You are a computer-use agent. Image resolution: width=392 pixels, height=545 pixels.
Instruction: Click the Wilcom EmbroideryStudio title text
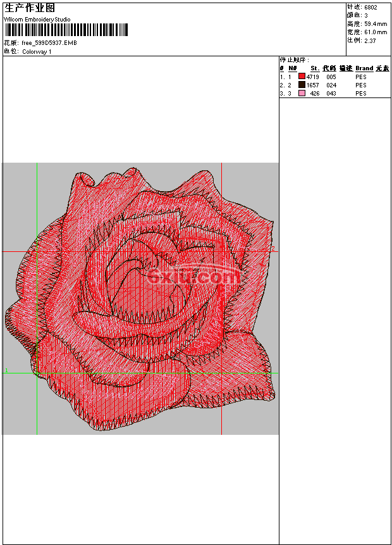pos(37,20)
